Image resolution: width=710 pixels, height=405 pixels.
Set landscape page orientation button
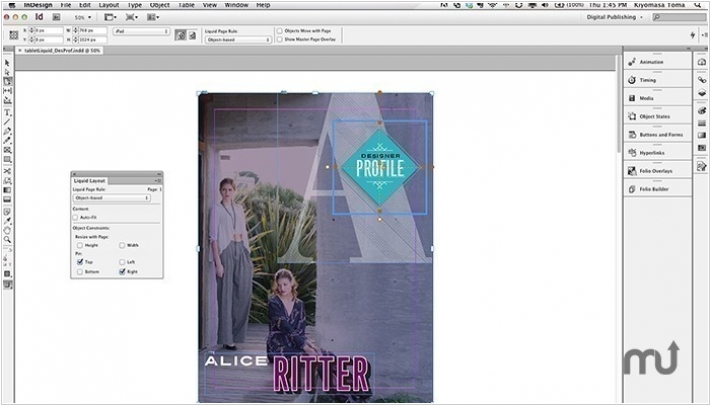[x=192, y=35]
